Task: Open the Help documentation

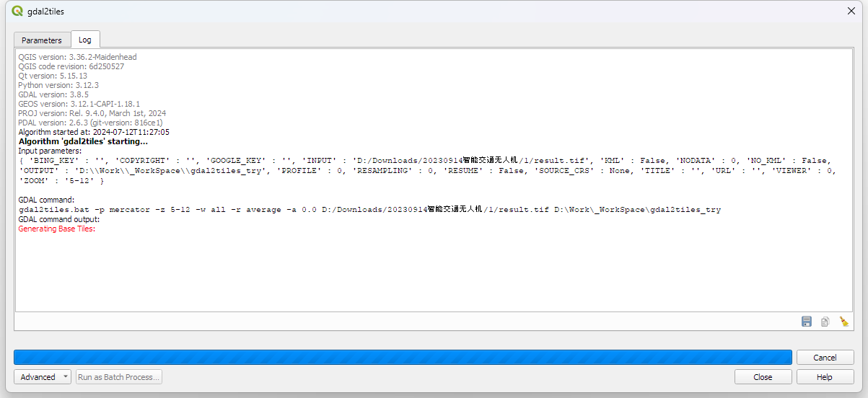Action: click(825, 377)
